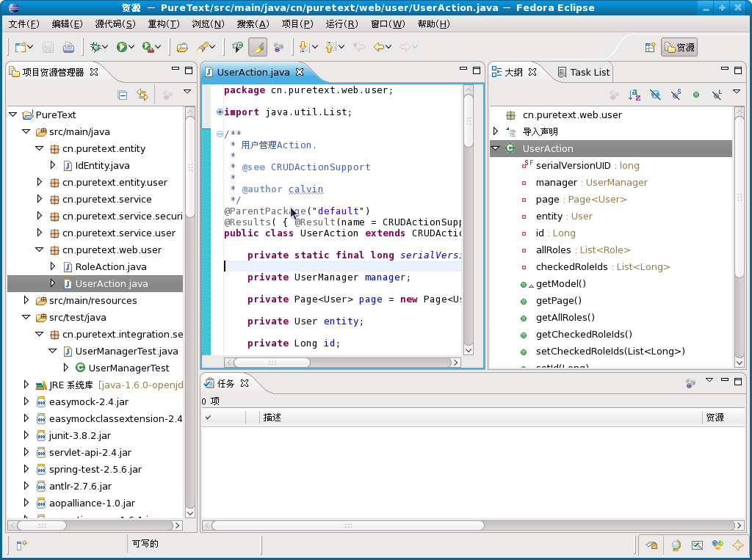Open the 窗口(W) menu
Screen dimensions: 752x560
388,24
